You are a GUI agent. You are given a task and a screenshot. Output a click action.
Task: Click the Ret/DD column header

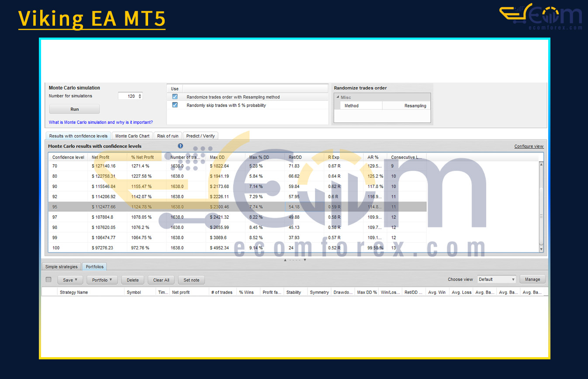click(x=304, y=157)
